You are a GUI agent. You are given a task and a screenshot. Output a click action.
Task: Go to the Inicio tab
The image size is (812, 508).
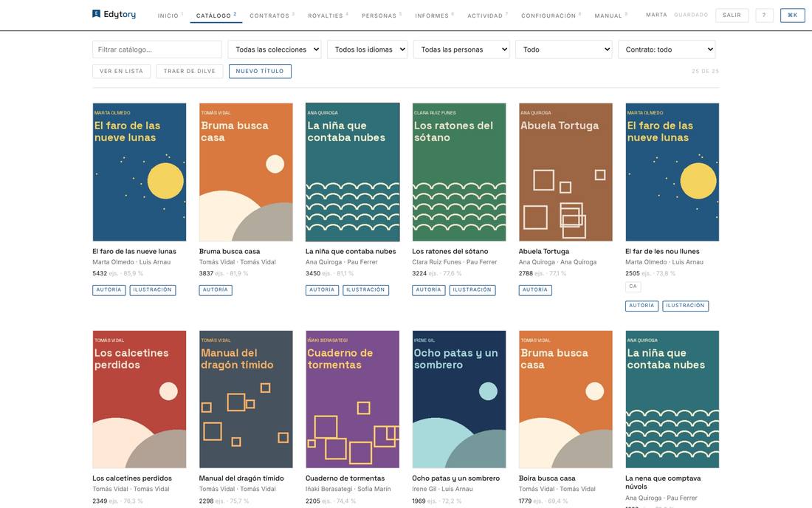(x=170, y=16)
